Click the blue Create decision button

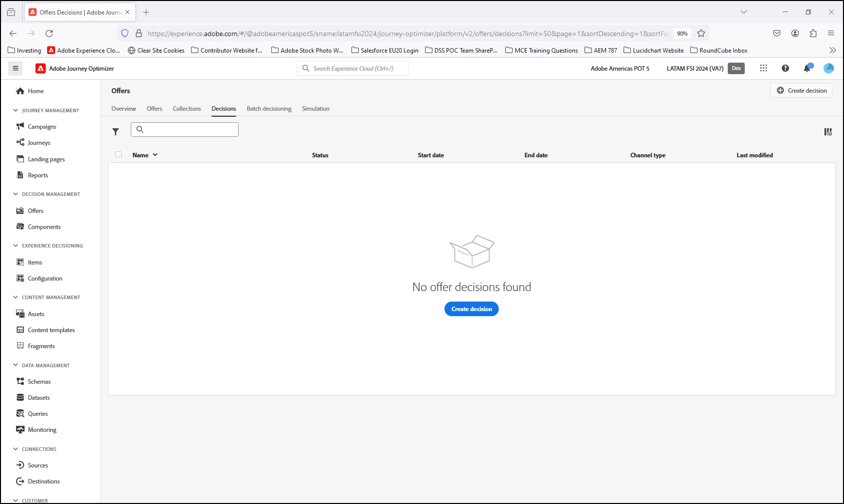point(472,309)
